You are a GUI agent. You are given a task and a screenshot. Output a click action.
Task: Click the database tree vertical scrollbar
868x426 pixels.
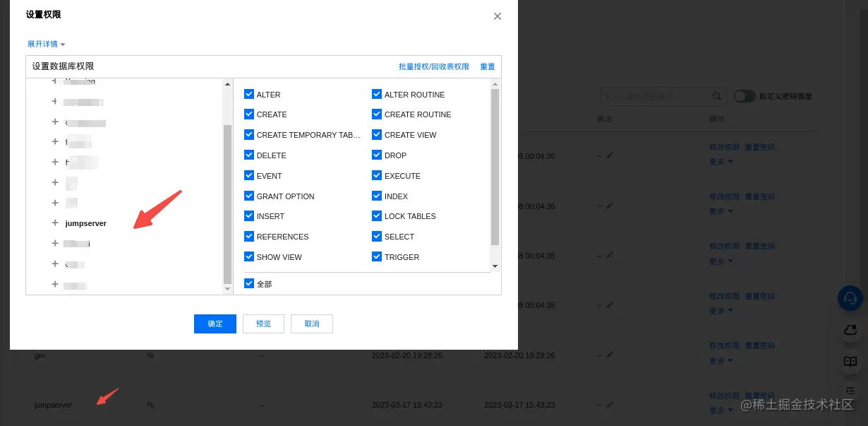[x=227, y=203]
